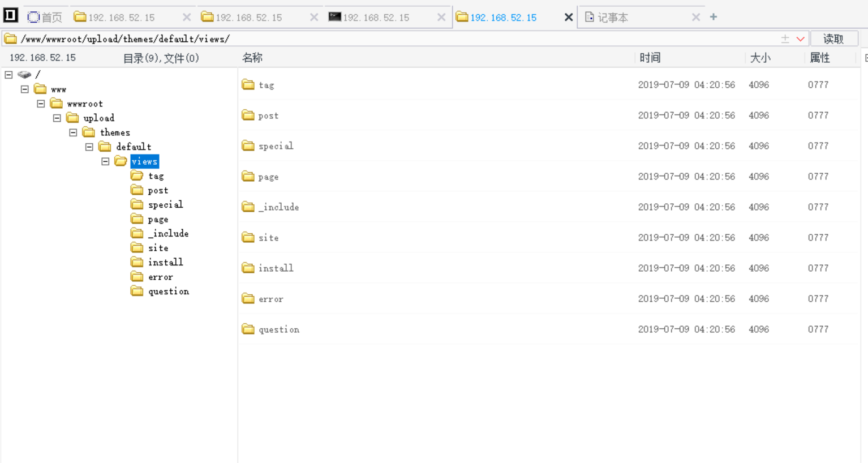Close the 记事本 tab
The image size is (868, 463).
pos(696,18)
